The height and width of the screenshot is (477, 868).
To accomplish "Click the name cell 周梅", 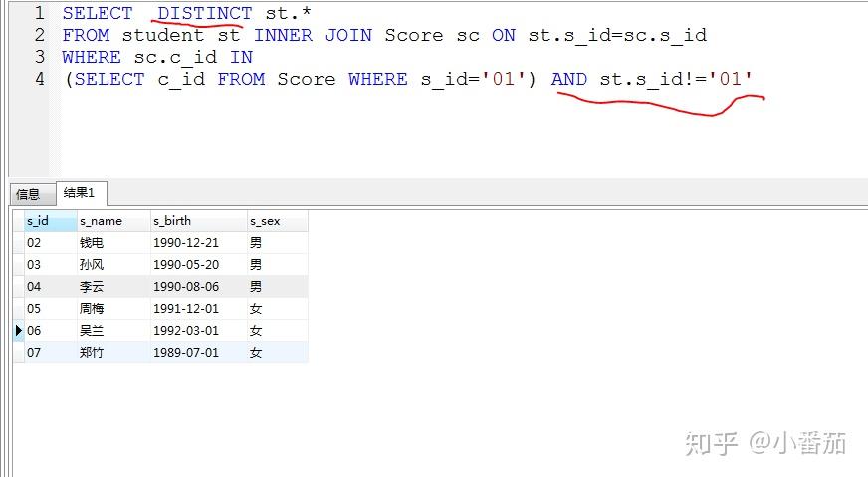I will tap(113, 308).
